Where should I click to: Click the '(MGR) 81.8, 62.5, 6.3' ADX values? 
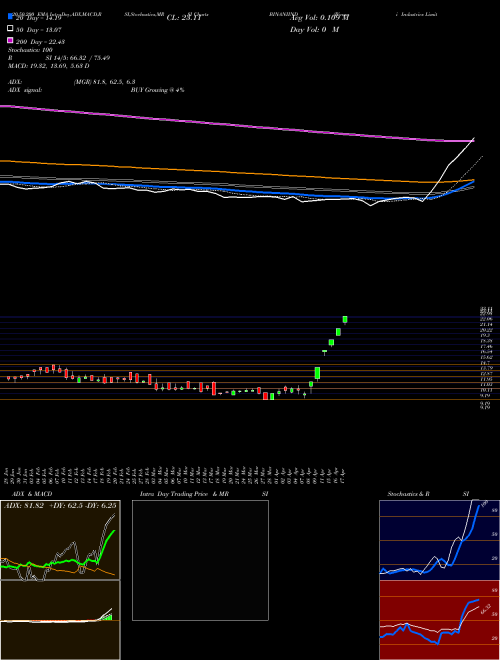(104, 82)
